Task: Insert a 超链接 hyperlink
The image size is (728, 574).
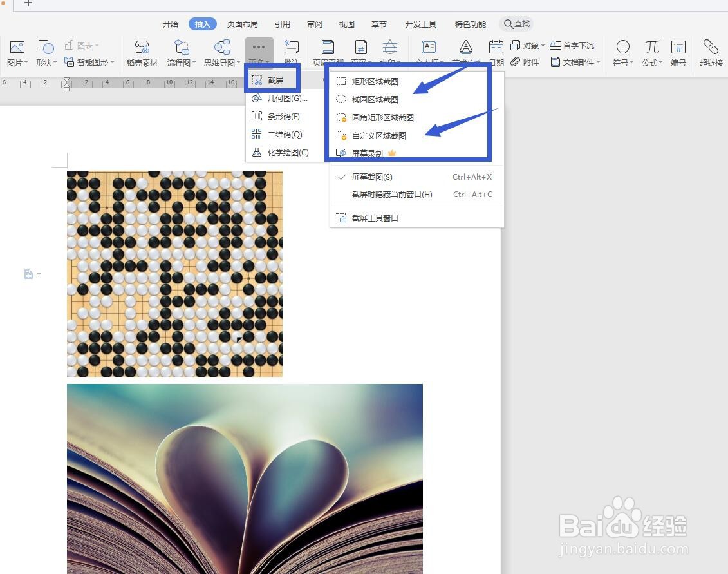Action: pos(710,53)
